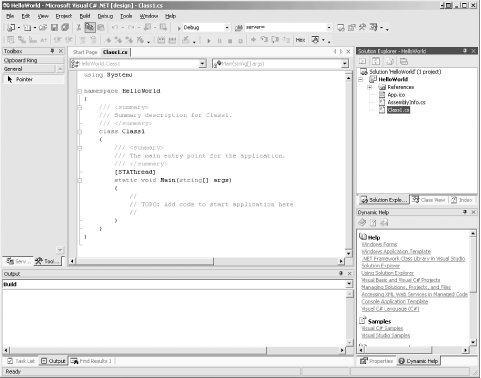Switch to the Start Page tab
The width and height of the screenshot is (481, 378).
click(85, 52)
